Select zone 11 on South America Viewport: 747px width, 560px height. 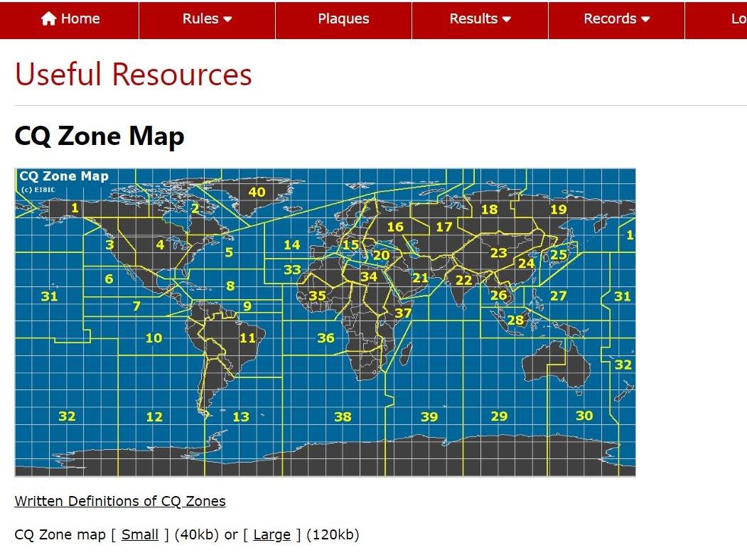[x=247, y=338]
